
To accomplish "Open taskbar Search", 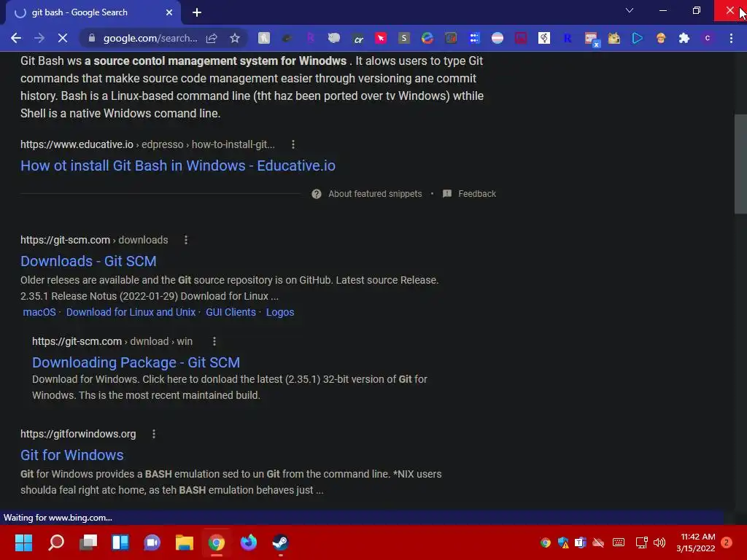I will 55,542.
